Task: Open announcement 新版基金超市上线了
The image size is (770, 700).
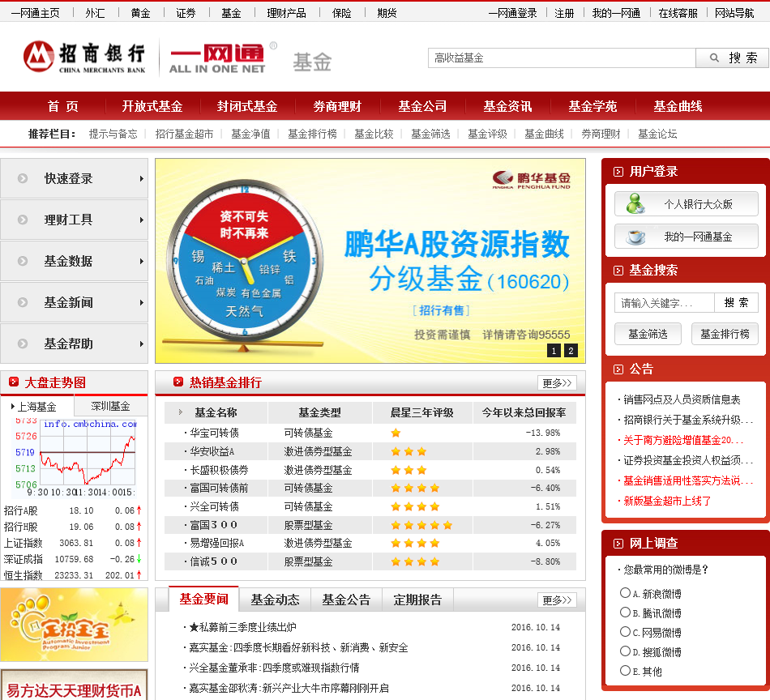Action: 667,501
